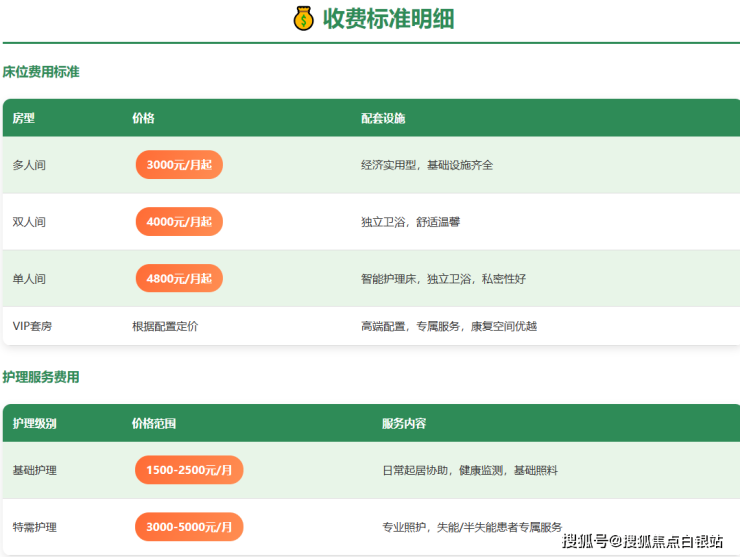Click the 房型 column header
The image size is (740, 557).
pos(24,118)
